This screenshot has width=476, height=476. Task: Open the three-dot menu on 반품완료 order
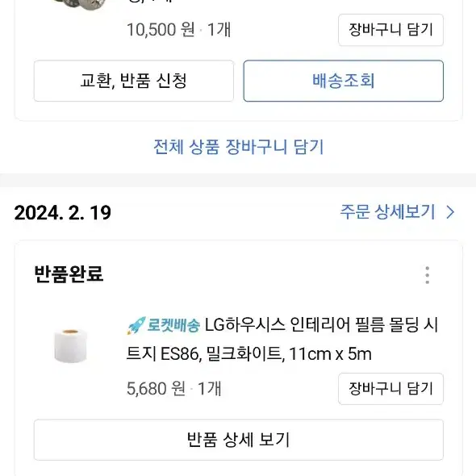click(427, 275)
